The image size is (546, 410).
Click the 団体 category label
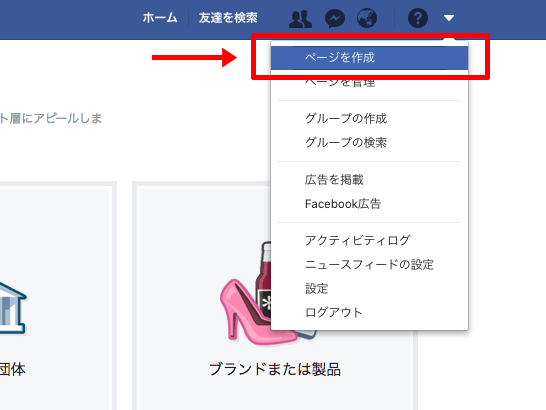pyautogui.click(x=12, y=369)
